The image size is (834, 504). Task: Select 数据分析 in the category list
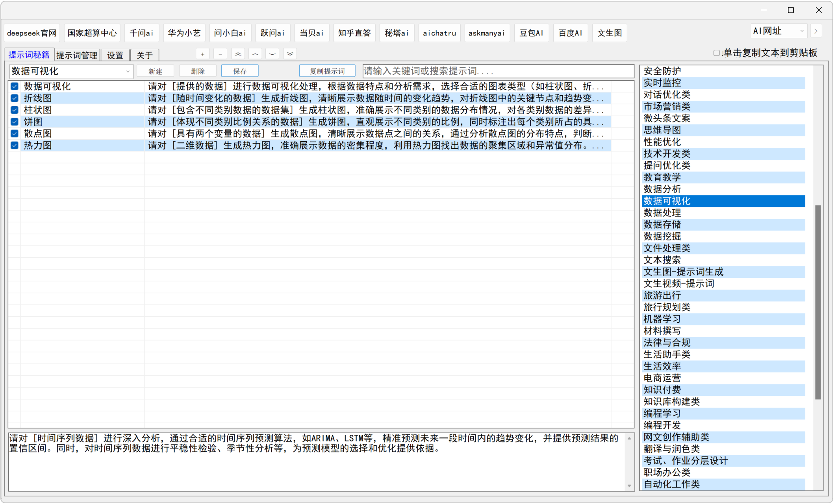[723, 189]
